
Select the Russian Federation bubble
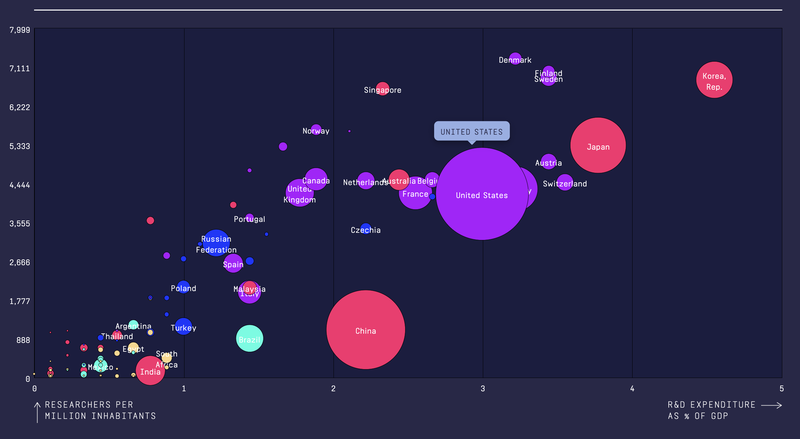pyautogui.click(x=216, y=243)
